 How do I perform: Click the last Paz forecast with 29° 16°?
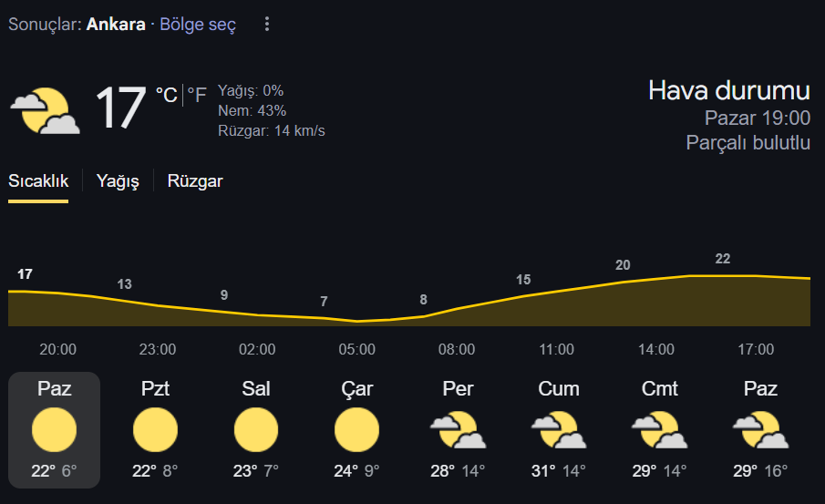(760, 430)
